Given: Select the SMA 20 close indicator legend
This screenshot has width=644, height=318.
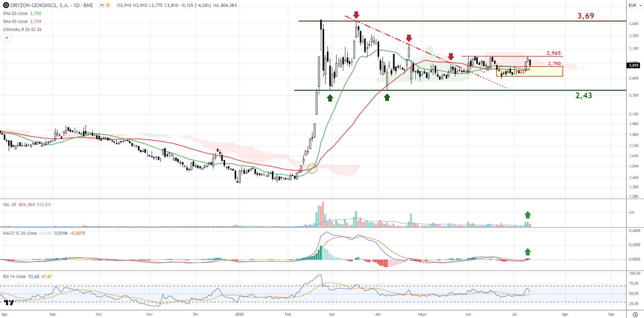Looking at the screenshot, I should [x=15, y=13].
